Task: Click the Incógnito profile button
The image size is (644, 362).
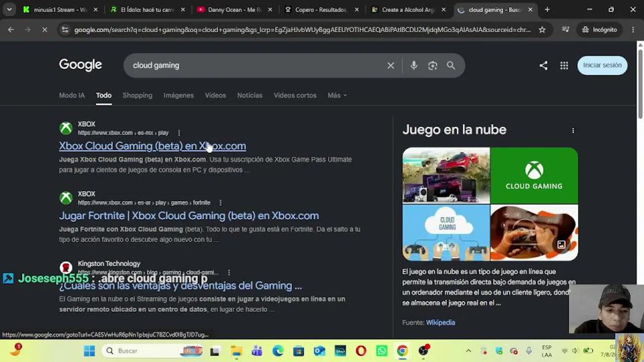Action: (x=599, y=30)
